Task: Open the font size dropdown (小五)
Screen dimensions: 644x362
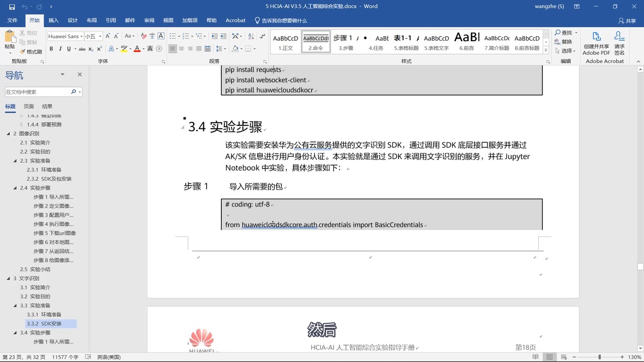Action: 100,36
